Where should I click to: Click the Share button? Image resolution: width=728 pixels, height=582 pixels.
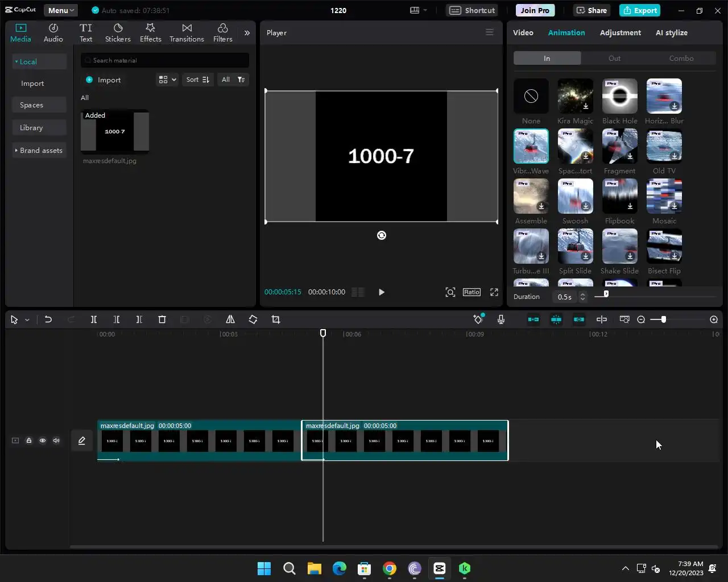(591, 10)
